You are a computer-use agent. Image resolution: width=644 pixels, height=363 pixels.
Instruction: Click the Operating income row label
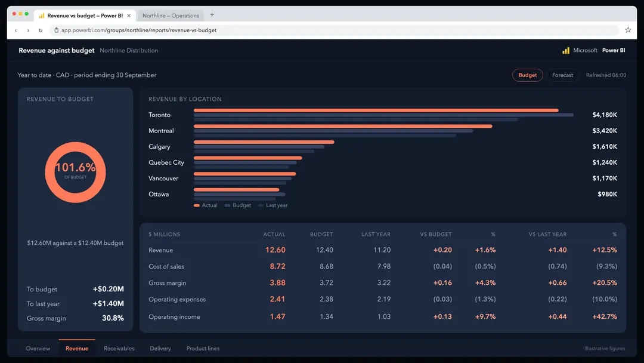[x=174, y=317]
